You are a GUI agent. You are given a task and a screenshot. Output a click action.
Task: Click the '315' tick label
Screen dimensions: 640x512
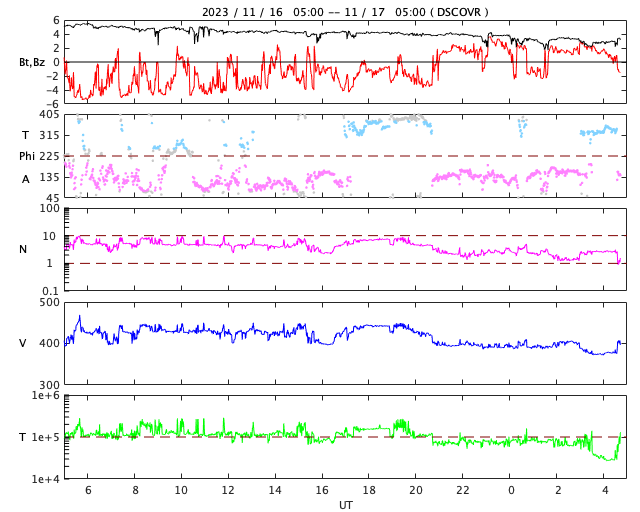[49, 136]
